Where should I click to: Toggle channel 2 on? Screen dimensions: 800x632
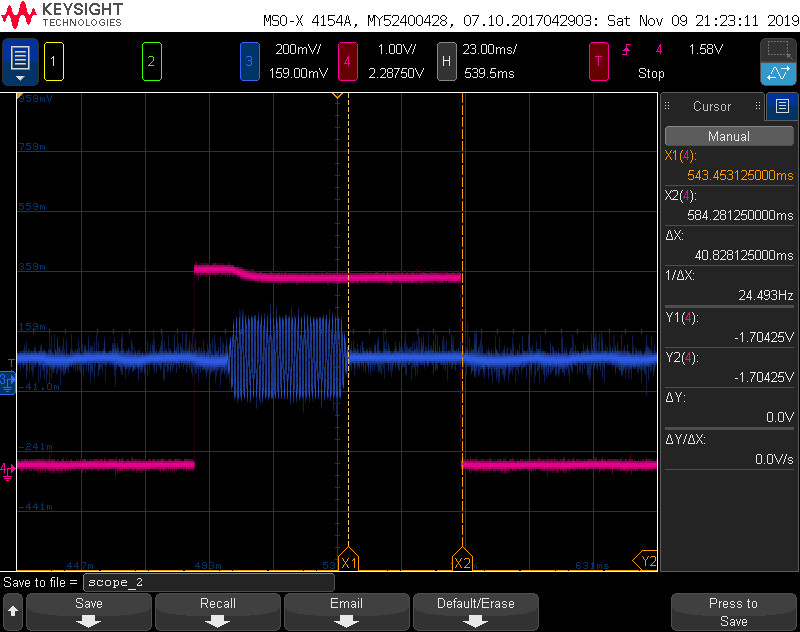coord(151,61)
